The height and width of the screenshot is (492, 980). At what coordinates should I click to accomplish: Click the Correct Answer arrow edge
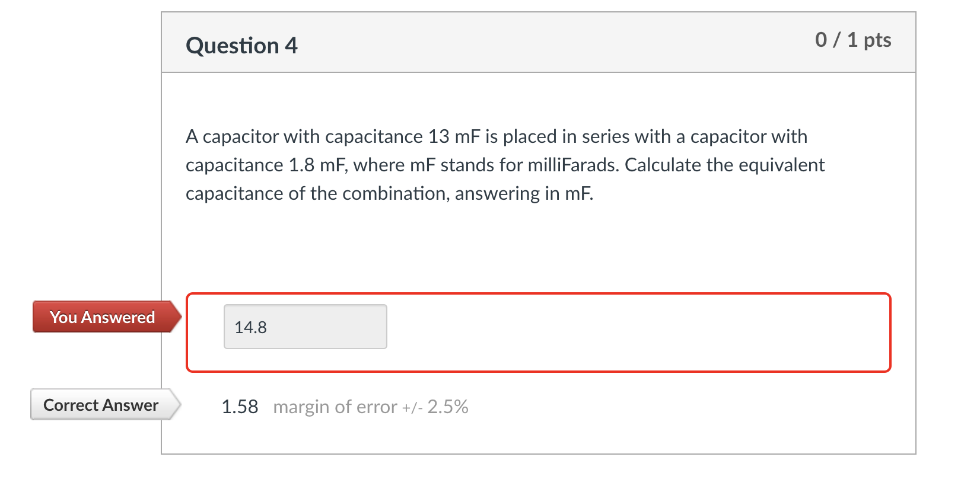[x=176, y=405]
